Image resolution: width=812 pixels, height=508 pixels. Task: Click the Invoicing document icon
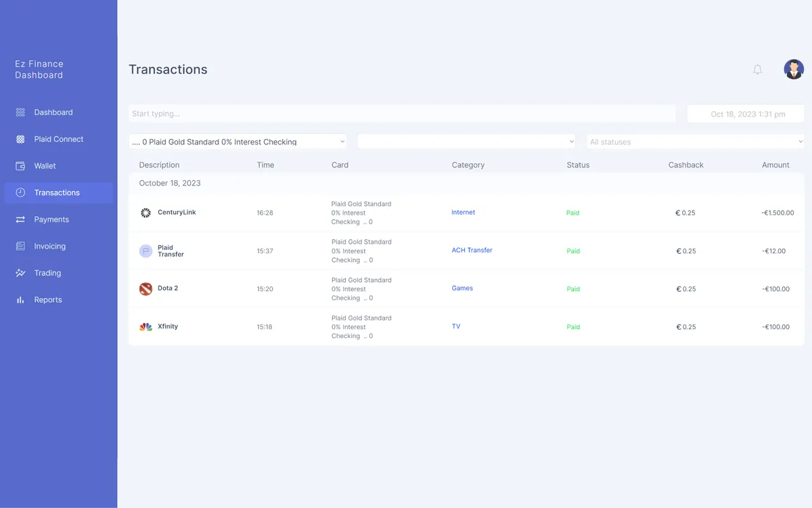click(20, 246)
